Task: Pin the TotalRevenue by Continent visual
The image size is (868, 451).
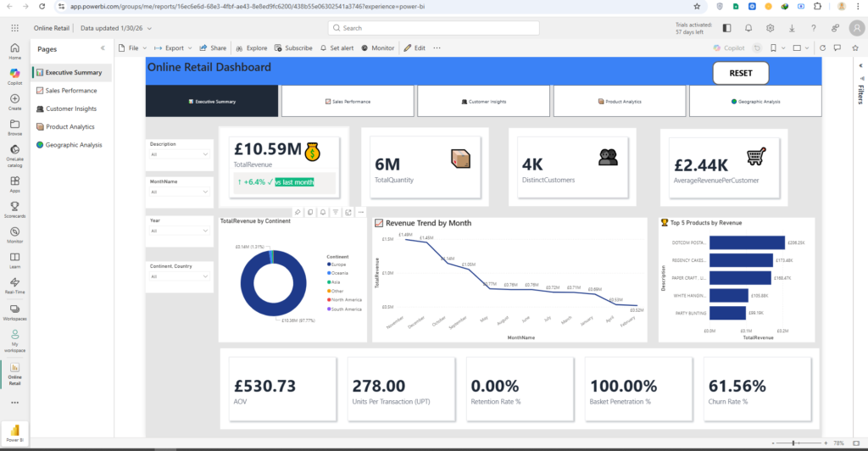Action: coord(298,212)
